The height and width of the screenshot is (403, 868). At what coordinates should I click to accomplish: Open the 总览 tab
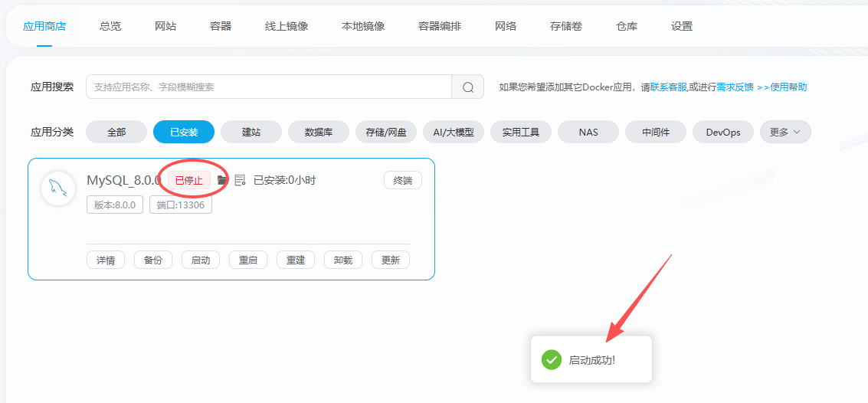click(110, 26)
